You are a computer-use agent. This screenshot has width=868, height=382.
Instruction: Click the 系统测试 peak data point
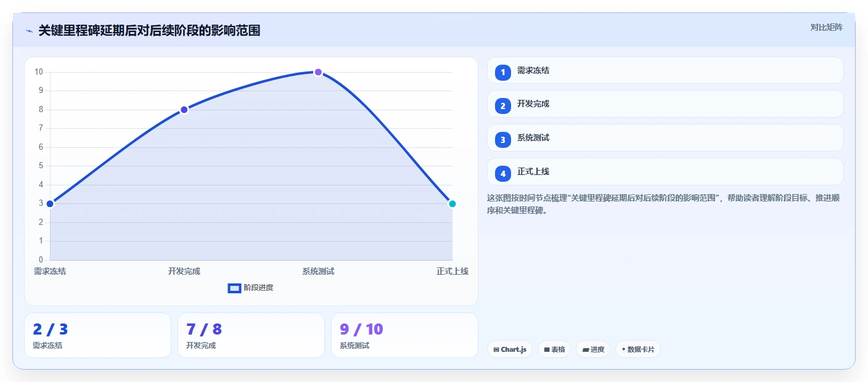click(x=318, y=72)
